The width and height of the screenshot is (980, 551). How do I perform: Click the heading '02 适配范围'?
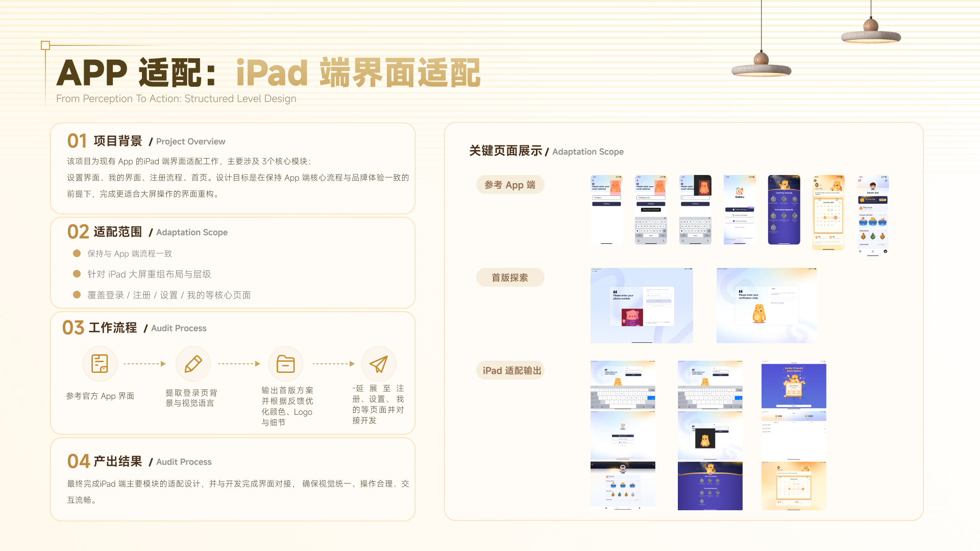click(105, 232)
